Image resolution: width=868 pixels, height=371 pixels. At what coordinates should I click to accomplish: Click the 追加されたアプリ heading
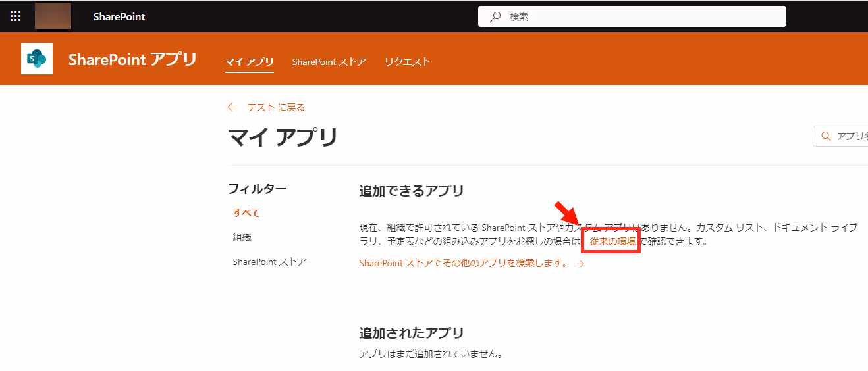click(412, 332)
